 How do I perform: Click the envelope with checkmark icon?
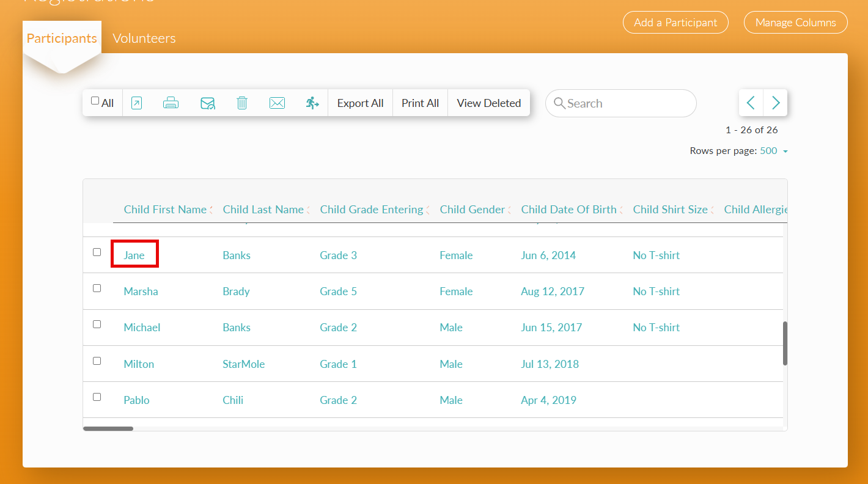pyautogui.click(x=208, y=103)
